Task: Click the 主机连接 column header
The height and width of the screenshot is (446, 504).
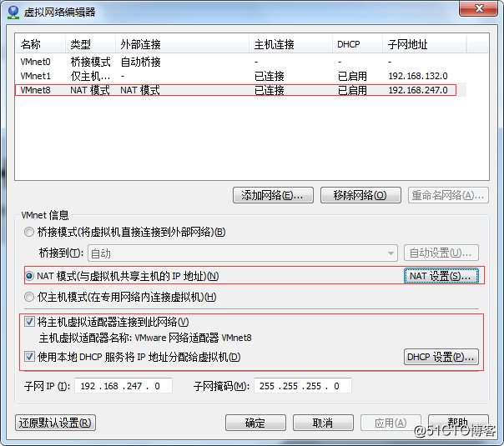Action: pos(290,44)
